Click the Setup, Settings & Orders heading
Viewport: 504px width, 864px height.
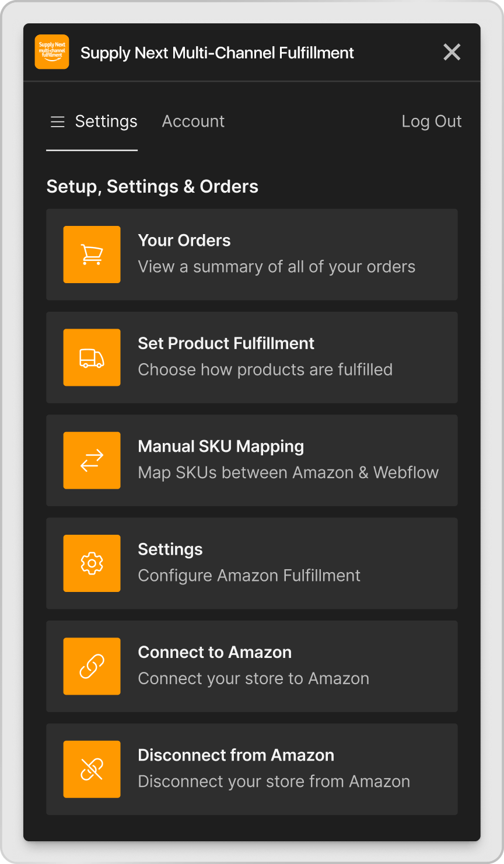pos(152,186)
